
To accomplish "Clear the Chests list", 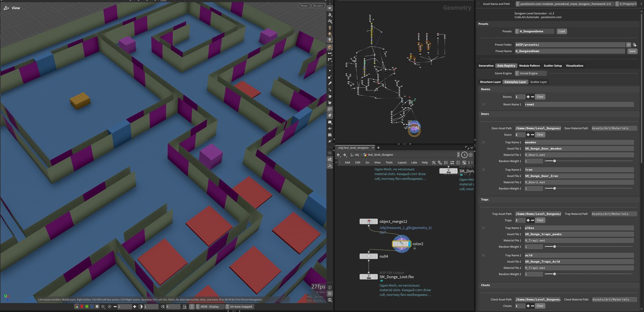I will [540, 306].
